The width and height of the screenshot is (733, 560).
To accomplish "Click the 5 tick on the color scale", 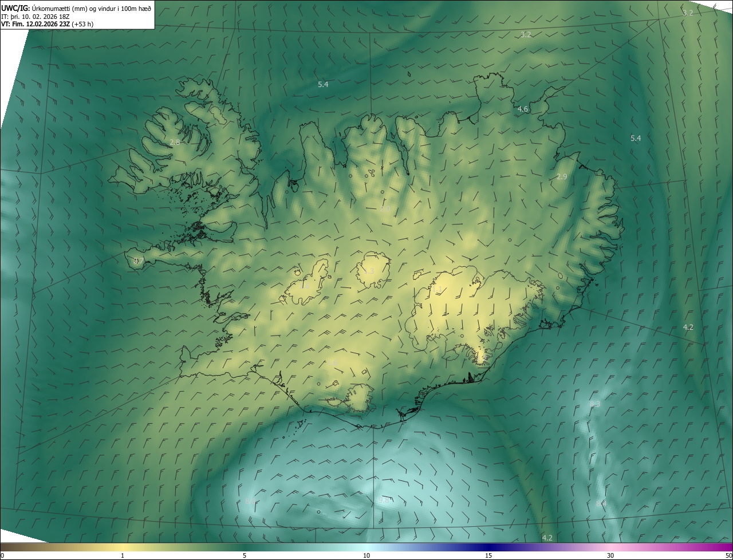I will pos(245,555).
